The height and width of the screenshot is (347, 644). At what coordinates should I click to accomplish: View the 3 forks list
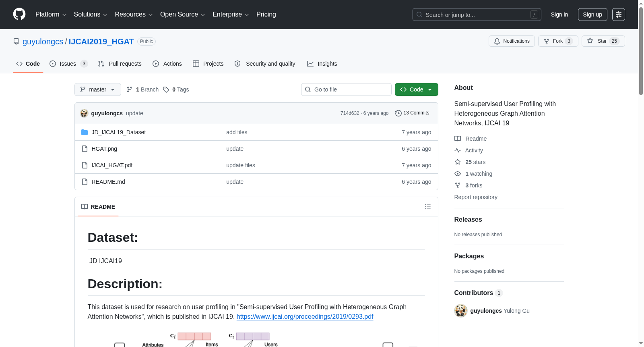click(x=469, y=185)
